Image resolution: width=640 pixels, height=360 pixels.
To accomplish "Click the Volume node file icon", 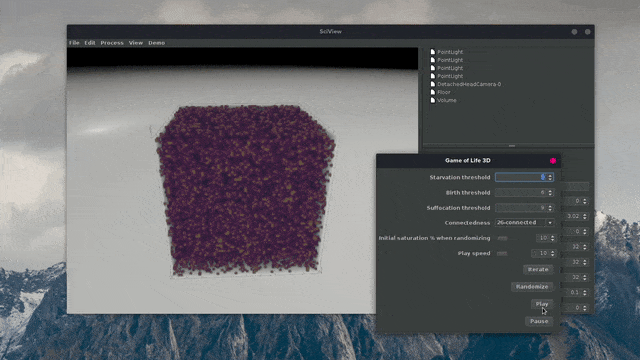I will click(433, 100).
